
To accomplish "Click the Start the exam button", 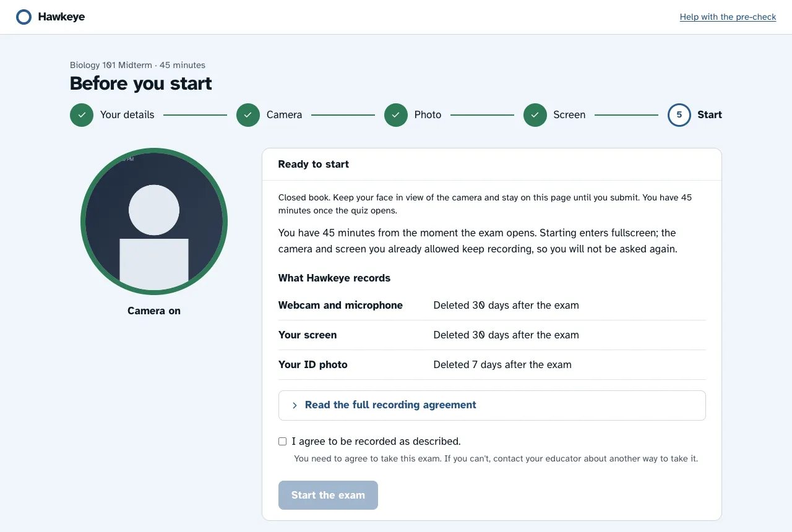I will 328,496.
